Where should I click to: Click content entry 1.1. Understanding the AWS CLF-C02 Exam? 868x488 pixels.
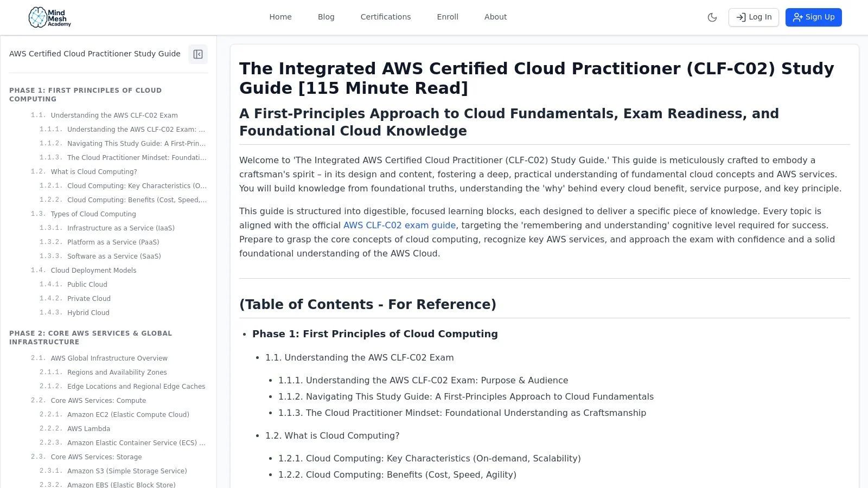tap(360, 358)
